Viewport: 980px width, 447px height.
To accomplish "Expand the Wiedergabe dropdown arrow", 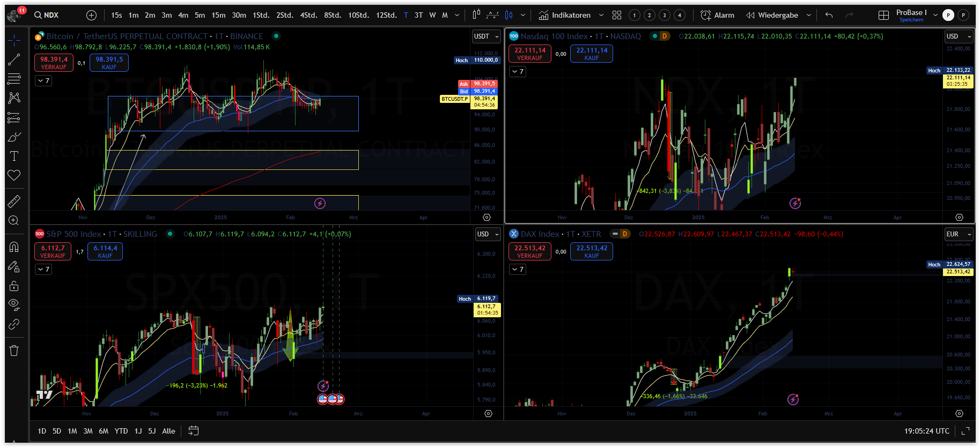I will (809, 15).
